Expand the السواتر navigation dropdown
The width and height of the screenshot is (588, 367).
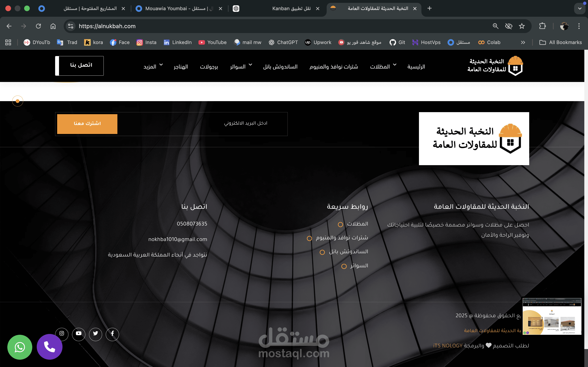[241, 66]
